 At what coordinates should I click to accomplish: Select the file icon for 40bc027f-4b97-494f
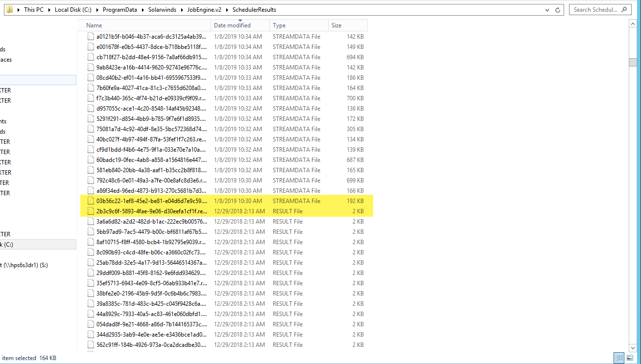point(91,139)
